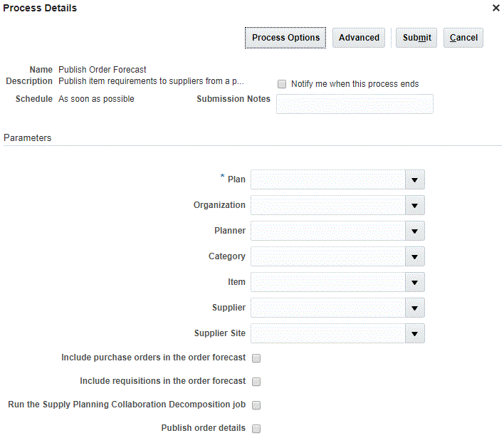Click the Process Options button
Image resolution: width=504 pixels, height=443 pixels.
pos(285,38)
